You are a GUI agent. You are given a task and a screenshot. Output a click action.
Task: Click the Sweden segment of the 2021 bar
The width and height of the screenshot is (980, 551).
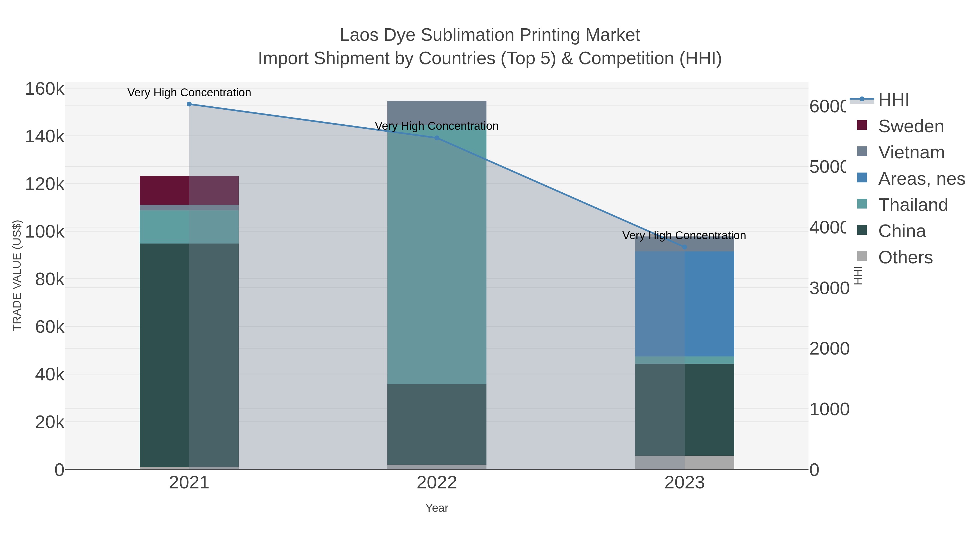click(189, 190)
